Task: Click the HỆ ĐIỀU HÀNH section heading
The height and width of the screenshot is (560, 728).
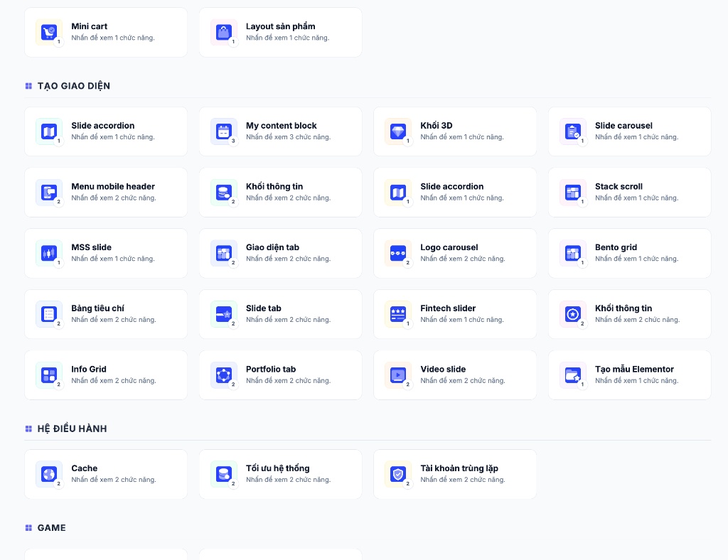Action: click(x=72, y=429)
